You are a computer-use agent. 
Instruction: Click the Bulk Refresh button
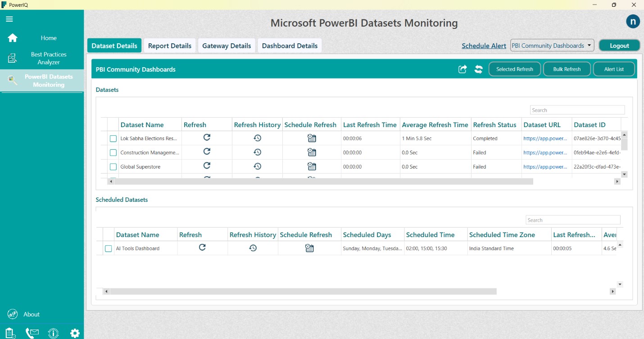(x=567, y=69)
